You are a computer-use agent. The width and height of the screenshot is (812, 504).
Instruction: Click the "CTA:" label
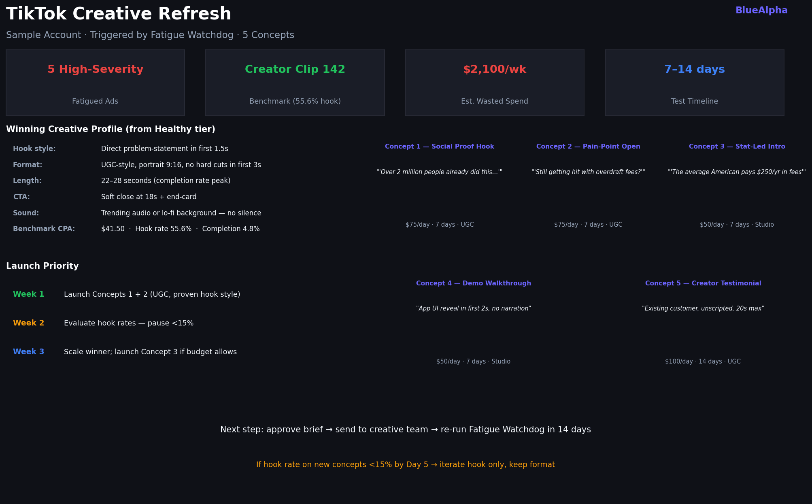[21, 197]
